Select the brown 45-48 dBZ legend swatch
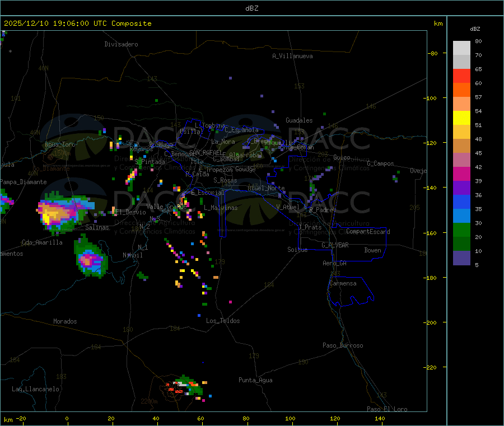This screenshot has height=426, width=504. tap(461, 146)
